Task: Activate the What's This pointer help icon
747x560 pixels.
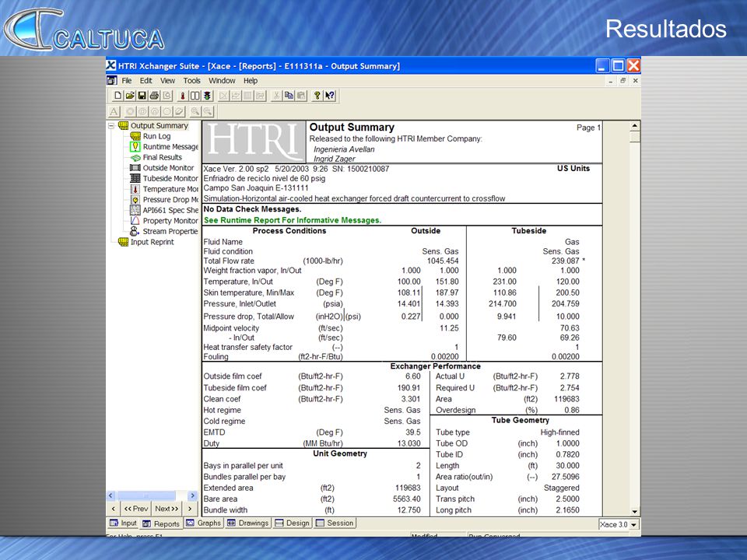Action: 330,96
